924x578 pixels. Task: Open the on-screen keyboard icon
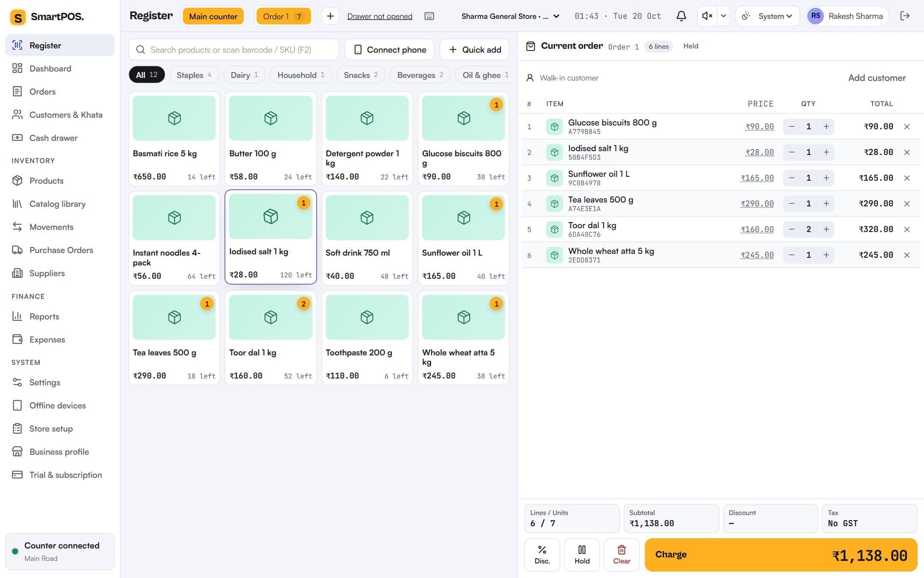click(429, 16)
